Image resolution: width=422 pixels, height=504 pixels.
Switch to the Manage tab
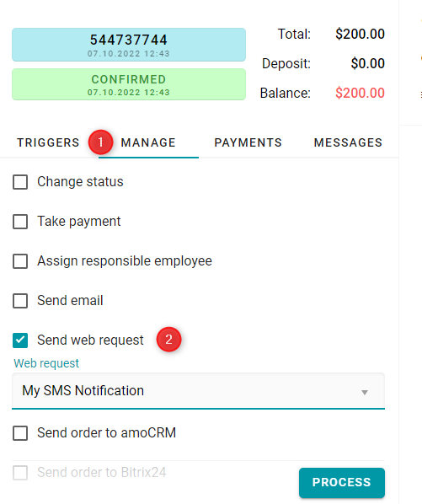click(148, 142)
